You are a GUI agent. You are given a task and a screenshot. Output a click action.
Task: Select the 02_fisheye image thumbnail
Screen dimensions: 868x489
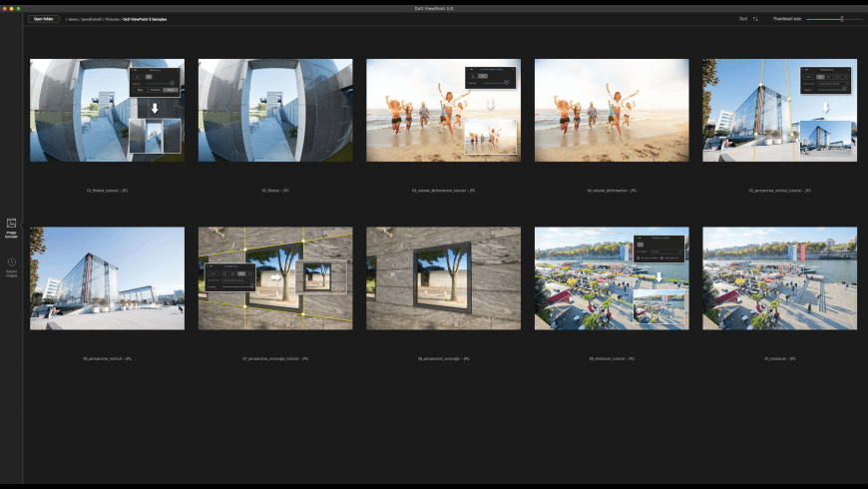(x=275, y=110)
